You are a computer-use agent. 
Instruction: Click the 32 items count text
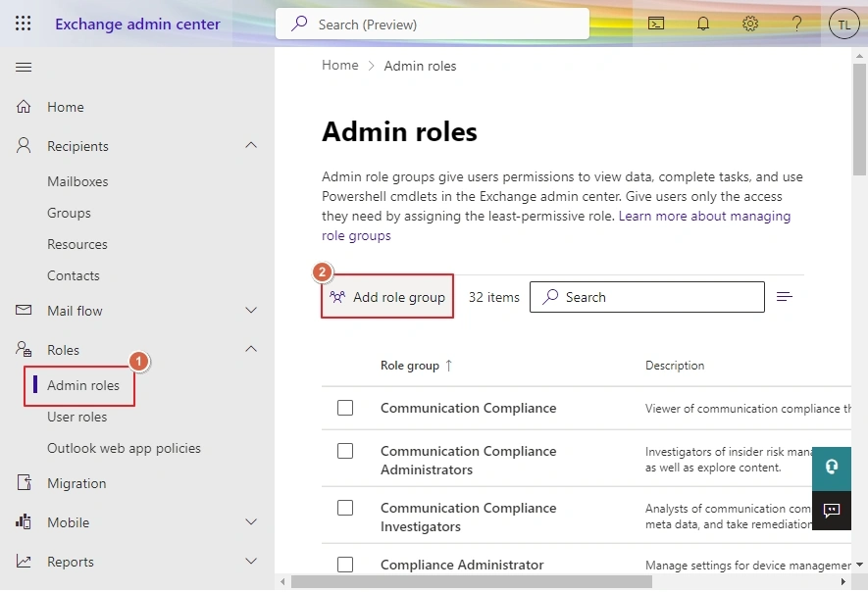pyautogui.click(x=493, y=297)
